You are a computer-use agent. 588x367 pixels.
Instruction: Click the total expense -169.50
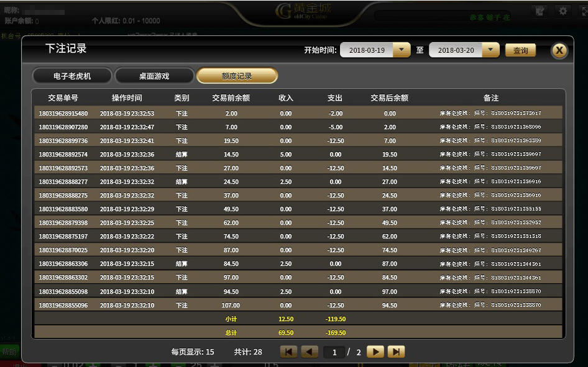(x=335, y=333)
